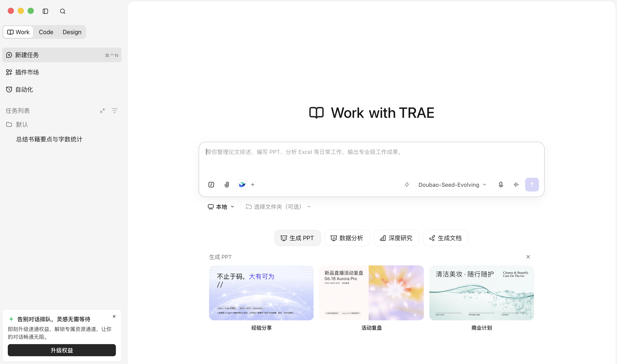Image resolution: width=617 pixels, height=364 pixels.
Task: Open search with the magnifier icon
Action: pyautogui.click(x=62, y=11)
